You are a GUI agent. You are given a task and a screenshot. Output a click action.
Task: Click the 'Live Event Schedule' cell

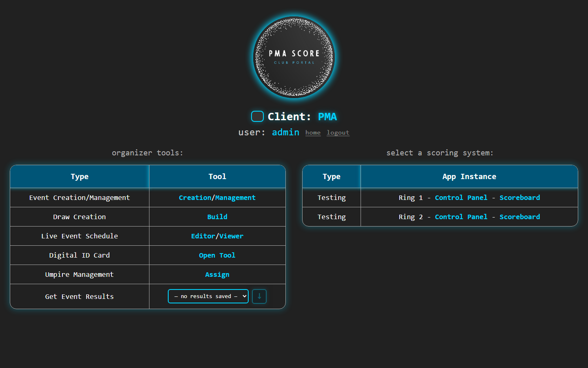tap(80, 236)
